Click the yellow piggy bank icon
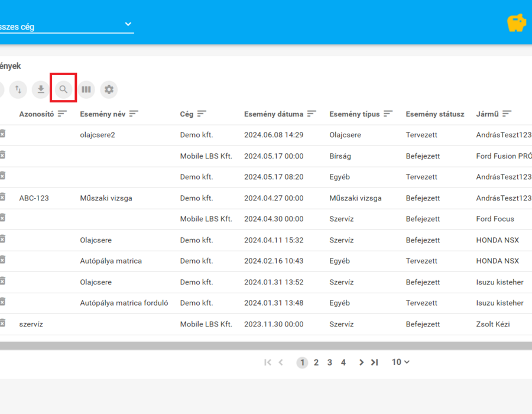 pyautogui.click(x=517, y=23)
